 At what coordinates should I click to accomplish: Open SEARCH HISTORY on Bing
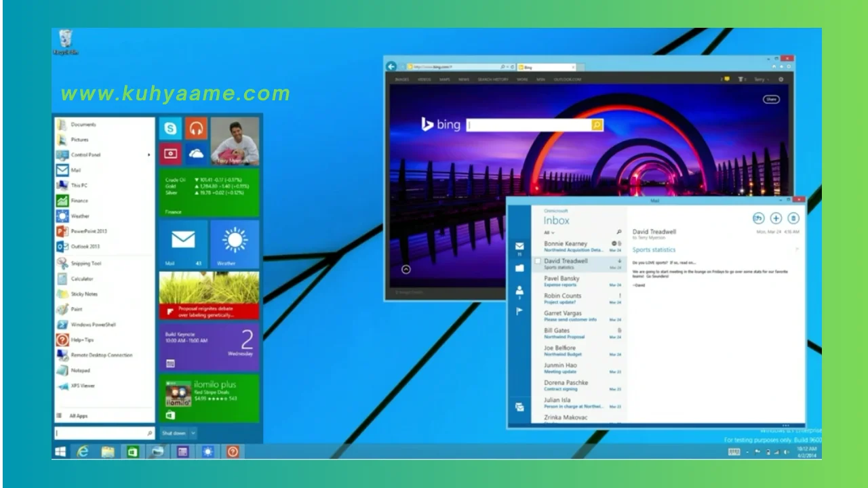(x=493, y=79)
